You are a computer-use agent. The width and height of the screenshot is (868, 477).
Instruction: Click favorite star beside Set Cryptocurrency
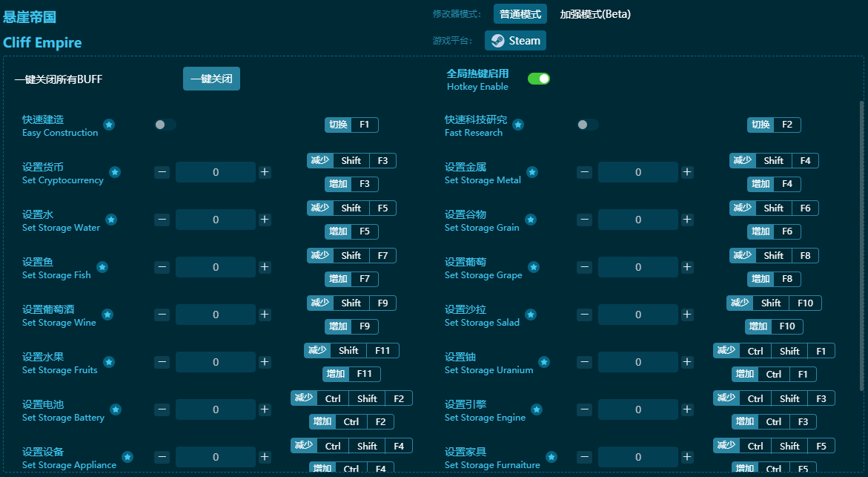pos(115,172)
